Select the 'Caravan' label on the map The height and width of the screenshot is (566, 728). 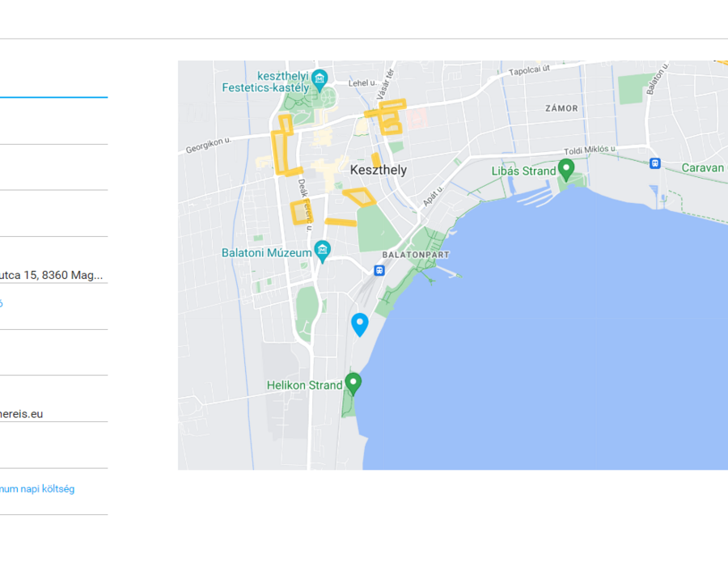point(702,168)
